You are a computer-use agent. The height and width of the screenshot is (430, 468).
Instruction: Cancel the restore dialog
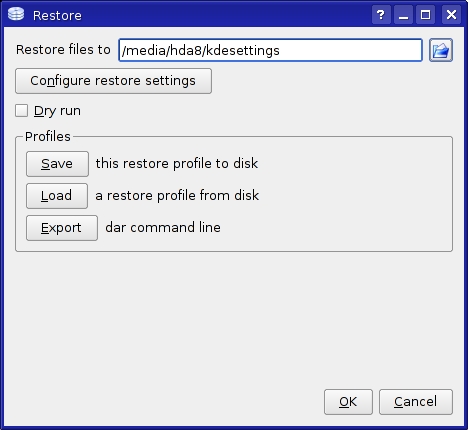click(x=416, y=402)
